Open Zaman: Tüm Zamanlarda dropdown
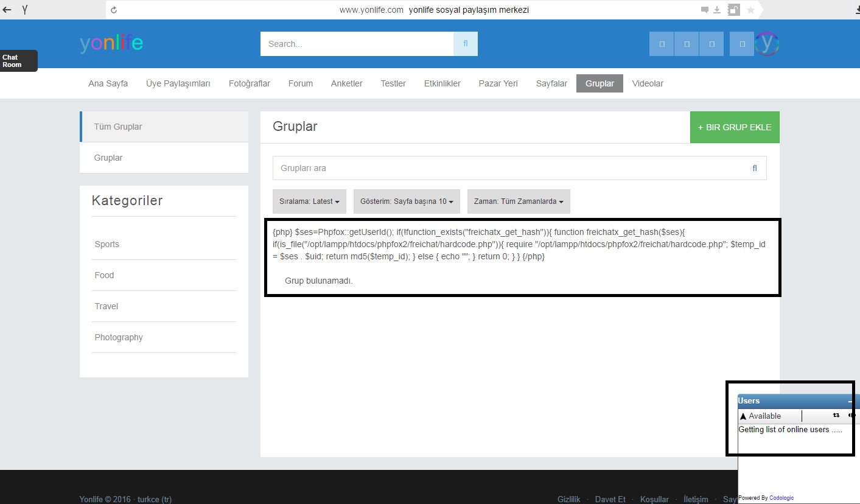This screenshot has height=504, width=860. (x=519, y=201)
